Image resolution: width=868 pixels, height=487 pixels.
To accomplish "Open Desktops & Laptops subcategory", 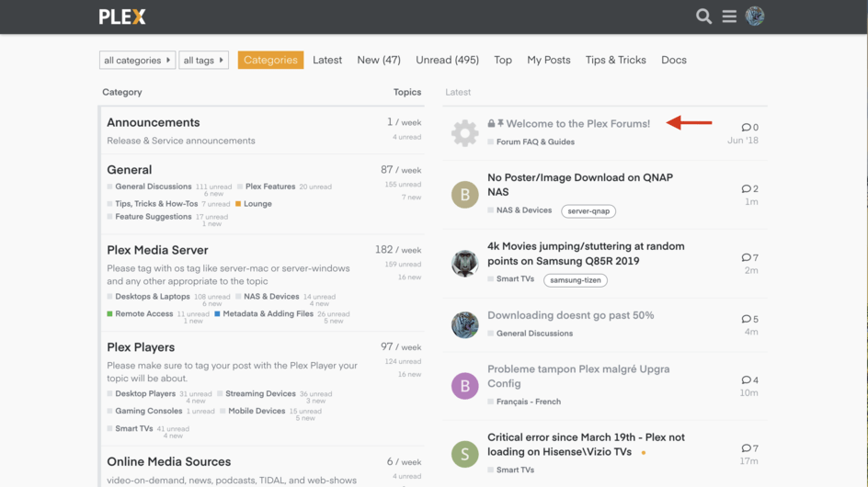I will (x=153, y=297).
